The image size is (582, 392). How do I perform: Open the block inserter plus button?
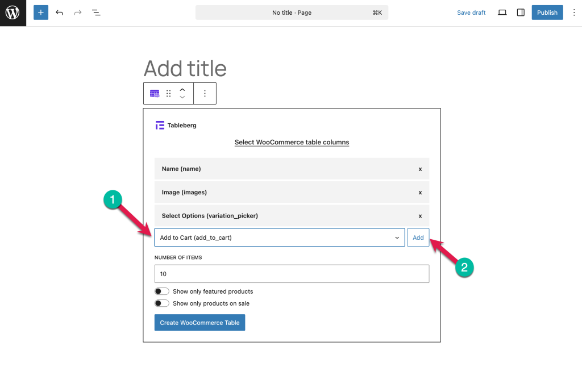(41, 12)
